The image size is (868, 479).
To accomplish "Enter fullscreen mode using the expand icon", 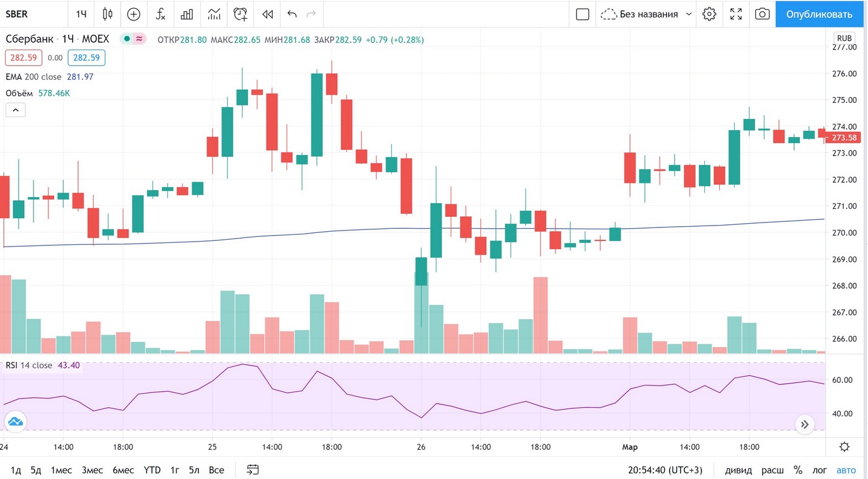I will pos(736,14).
